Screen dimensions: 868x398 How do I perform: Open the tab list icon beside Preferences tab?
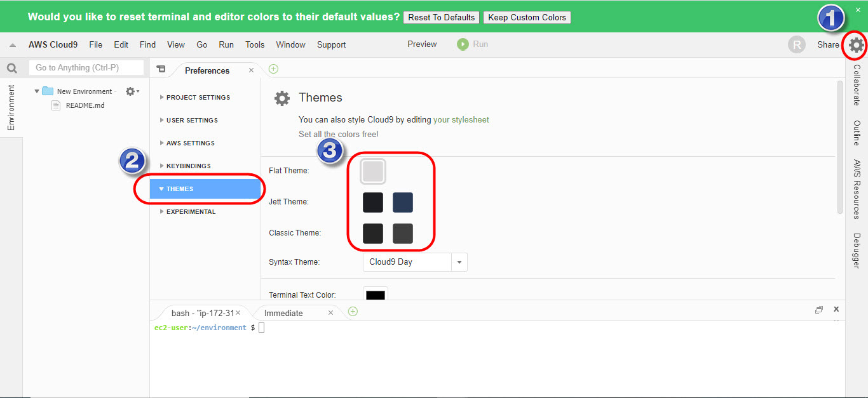161,69
